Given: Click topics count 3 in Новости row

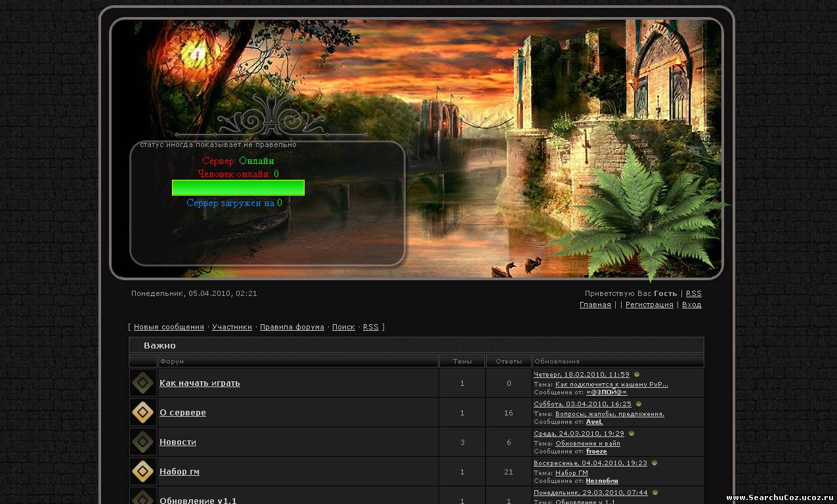Looking at the screenshot, I should 462,442.
